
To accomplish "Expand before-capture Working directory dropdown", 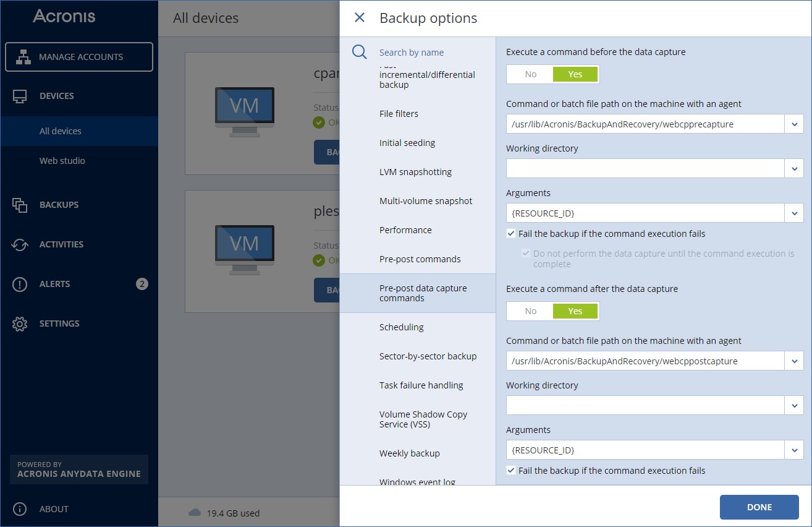I will coord(794,169).
